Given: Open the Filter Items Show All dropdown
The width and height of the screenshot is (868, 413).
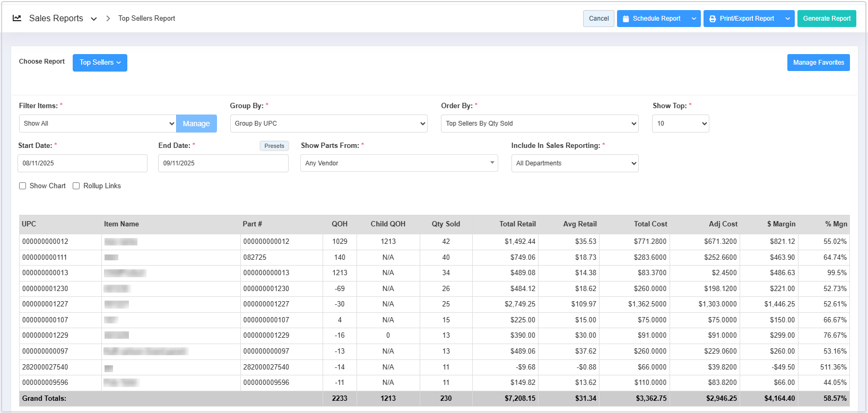Looking at the screenshot, I should pyautogui.click(x=98, y=124).
